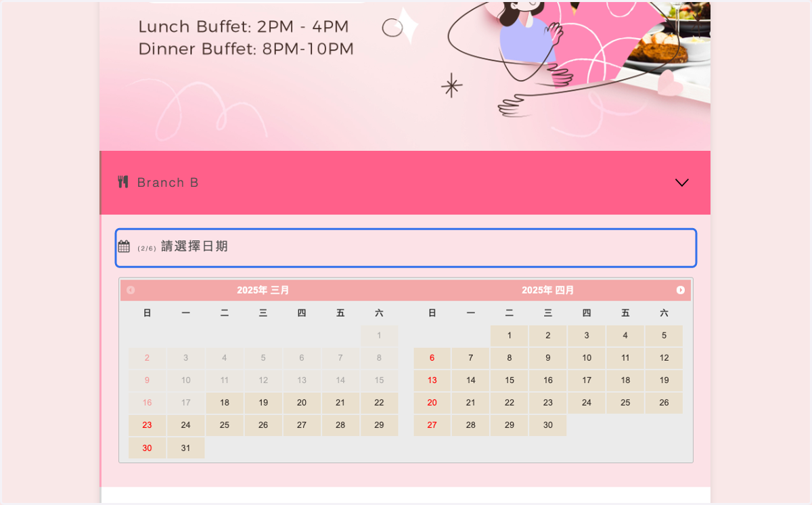This screenshot has width=812, height=505.
Task: Choose April 24 date
Action: [587, 403]
